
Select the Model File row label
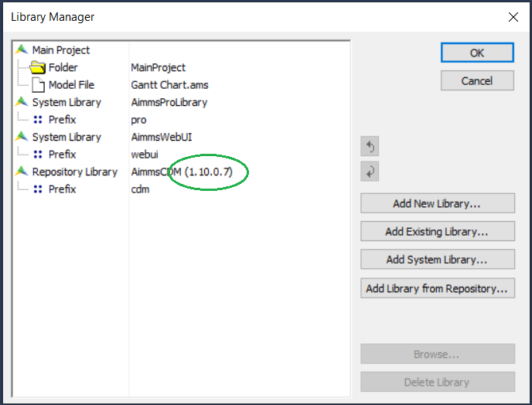(71, 85)
